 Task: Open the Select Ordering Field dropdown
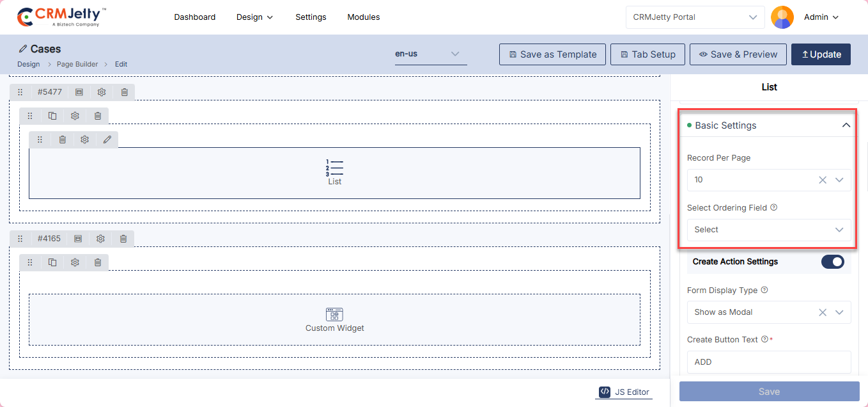coord(768,230)
